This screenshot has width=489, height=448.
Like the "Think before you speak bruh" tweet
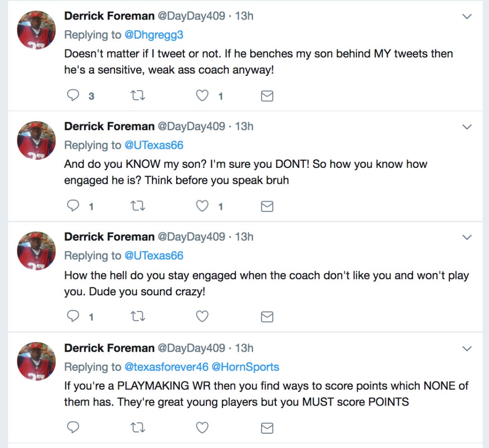(x=202, y=206)
